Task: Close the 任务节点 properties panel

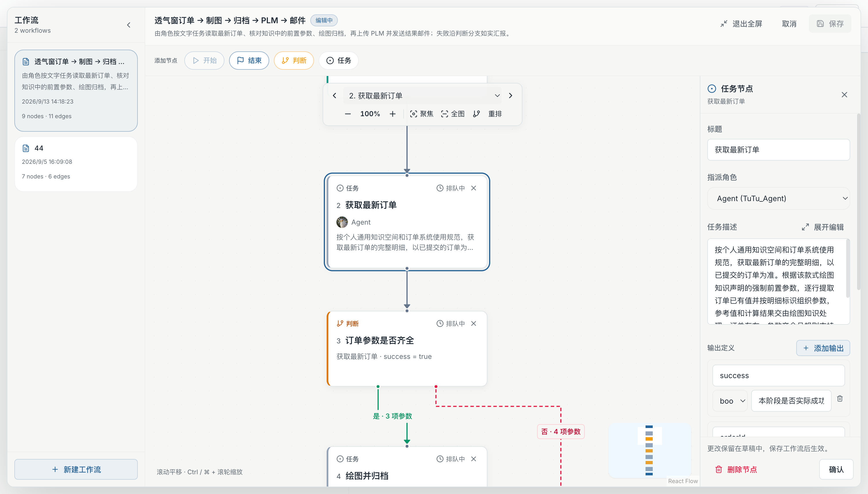Action: [844, 95]
